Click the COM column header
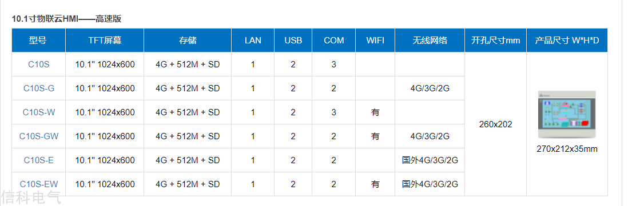 click(334, 41)
